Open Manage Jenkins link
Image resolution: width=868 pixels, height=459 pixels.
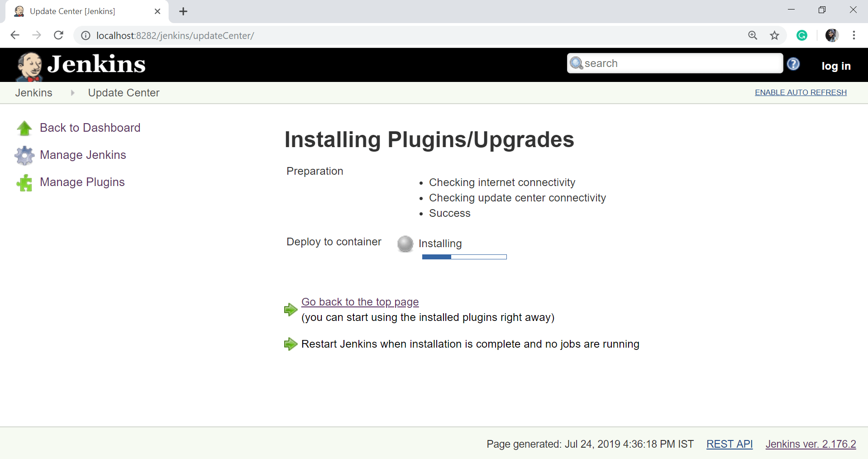pos(83,155)
